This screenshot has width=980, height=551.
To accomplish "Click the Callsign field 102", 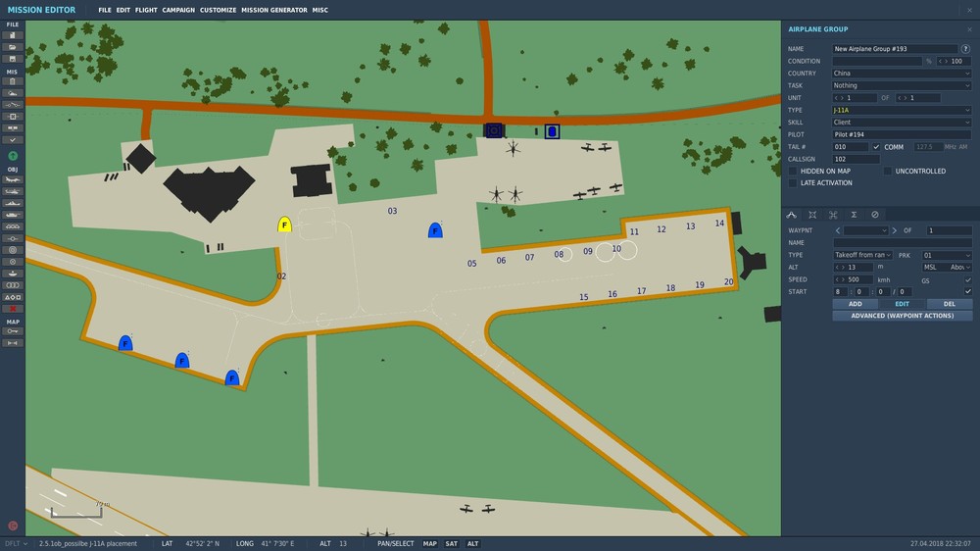I will pyautogui.click(x=857, y=159).
